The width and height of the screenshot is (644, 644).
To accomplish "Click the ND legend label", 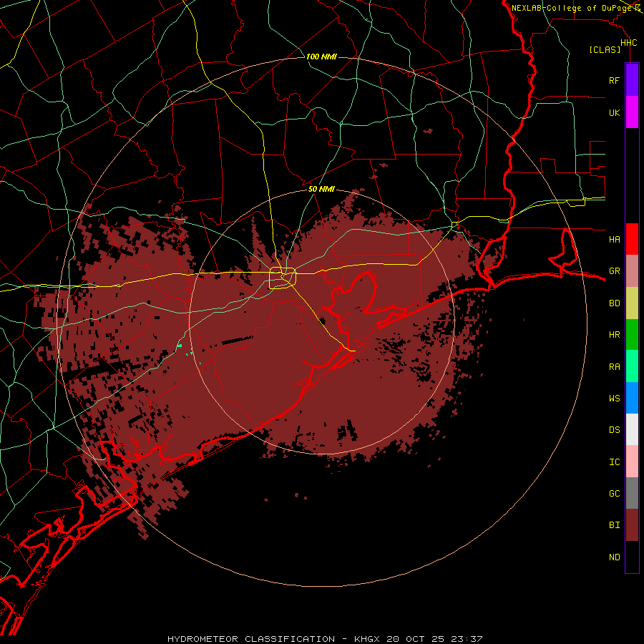I will coord(615,557).
